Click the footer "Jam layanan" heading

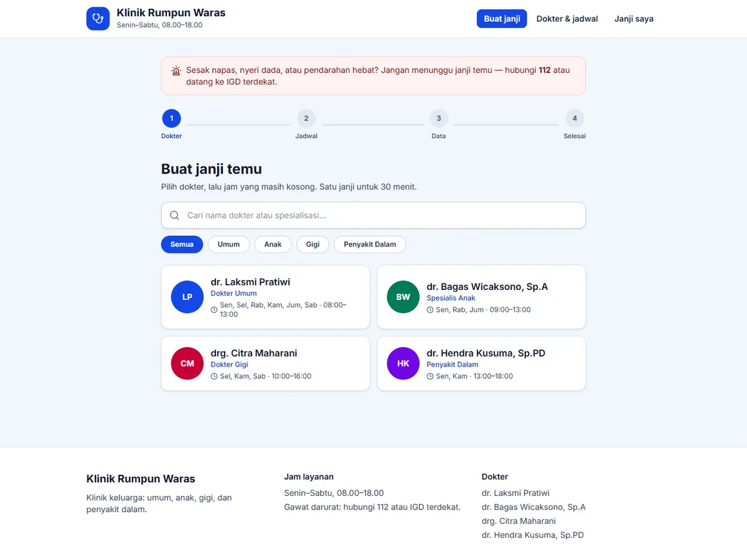309,477
